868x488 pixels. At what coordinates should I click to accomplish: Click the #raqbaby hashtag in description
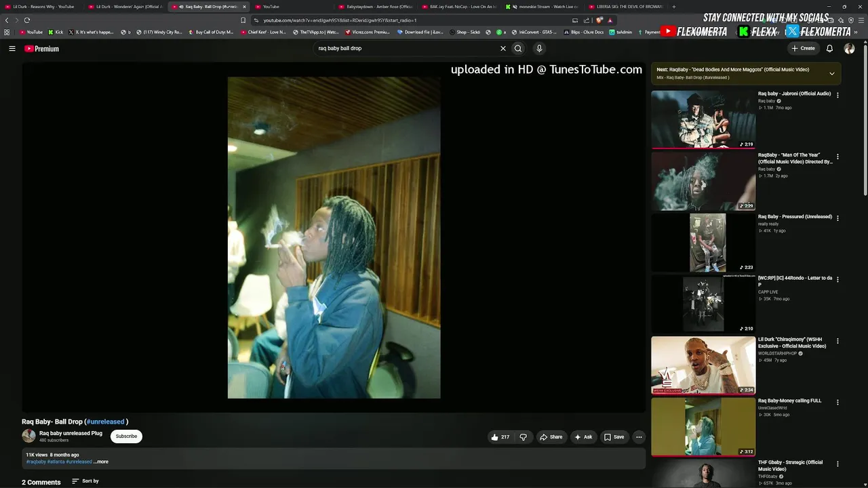36,462
